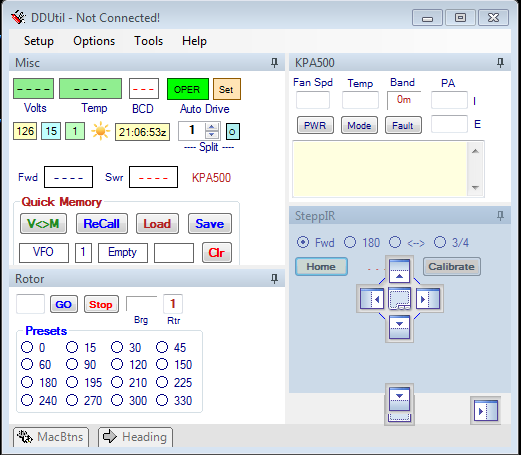Click the Fan Spd field
Image resolution: width=521 pixels, height=455 pixels.
coord(313,100)
